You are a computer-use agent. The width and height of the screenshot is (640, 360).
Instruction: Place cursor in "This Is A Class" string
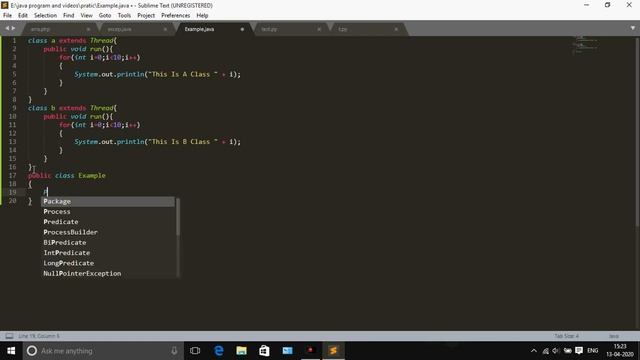182,74
